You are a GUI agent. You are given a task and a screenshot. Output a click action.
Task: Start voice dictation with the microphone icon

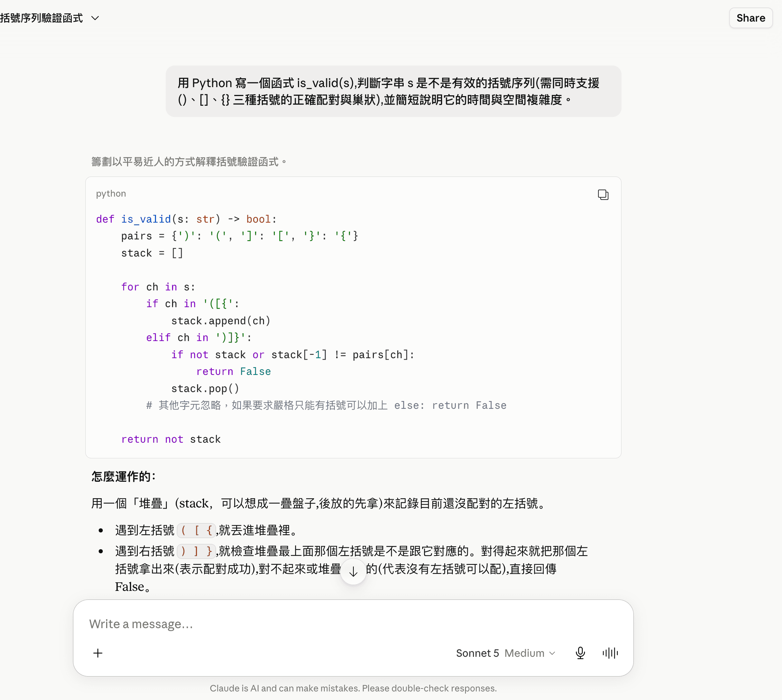580,653
